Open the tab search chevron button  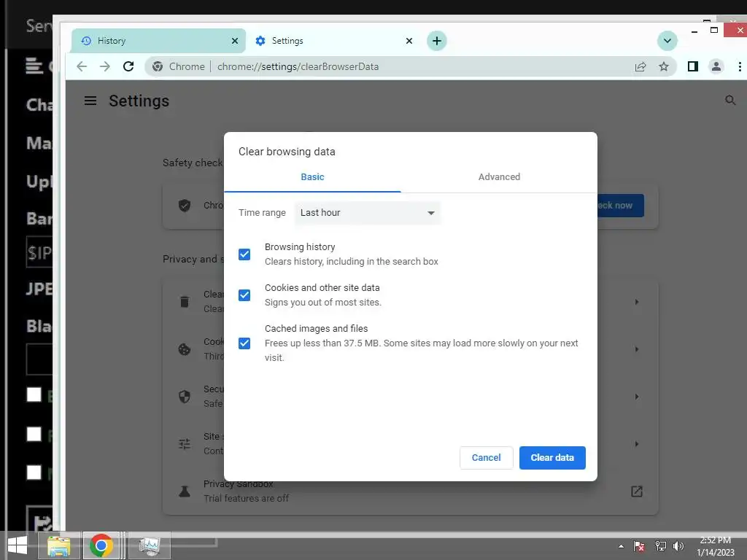[x=667, y=41]
